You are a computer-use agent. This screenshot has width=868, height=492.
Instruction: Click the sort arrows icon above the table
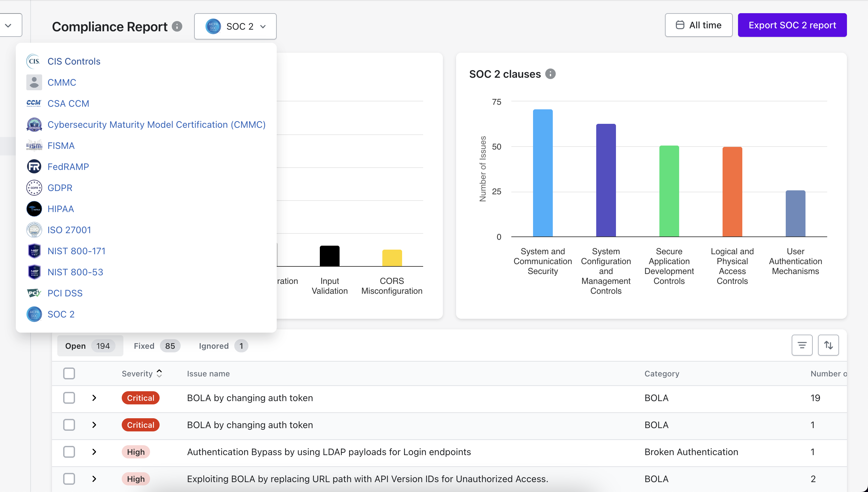pyautogui.click(x=828, y=345)
